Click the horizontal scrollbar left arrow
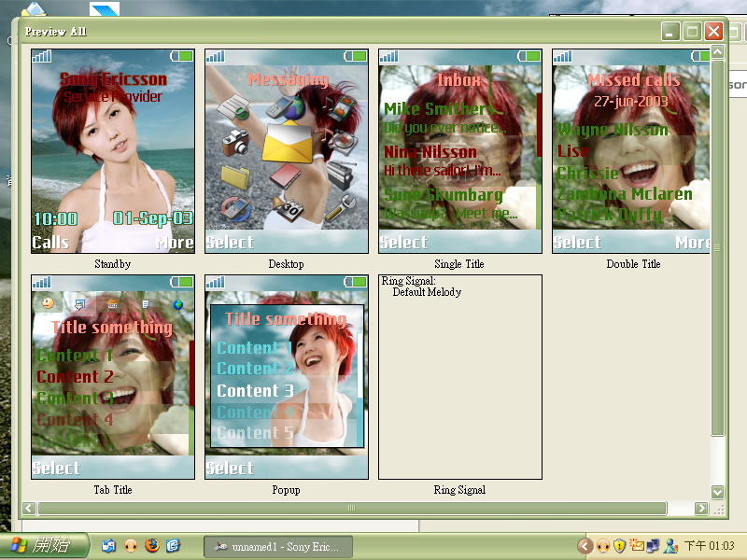The height and width of the screenshot is (560, 747). tap(29, 508)
